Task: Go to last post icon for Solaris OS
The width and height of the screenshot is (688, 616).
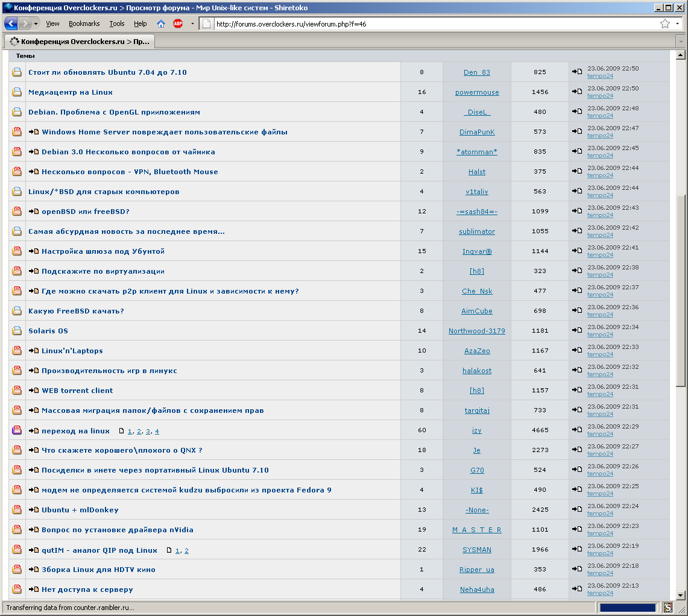Action: pyautogui.click(x=577, y=330)
